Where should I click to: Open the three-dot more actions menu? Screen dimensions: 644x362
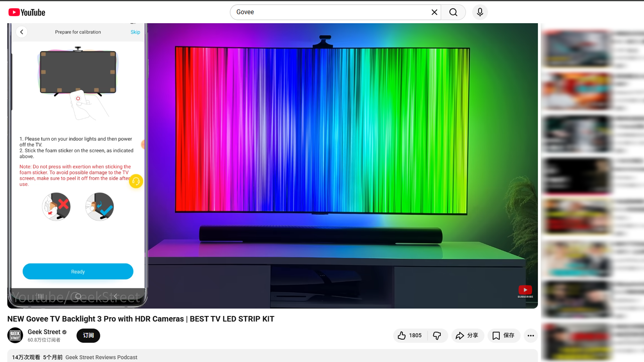(x=531, y=336)
